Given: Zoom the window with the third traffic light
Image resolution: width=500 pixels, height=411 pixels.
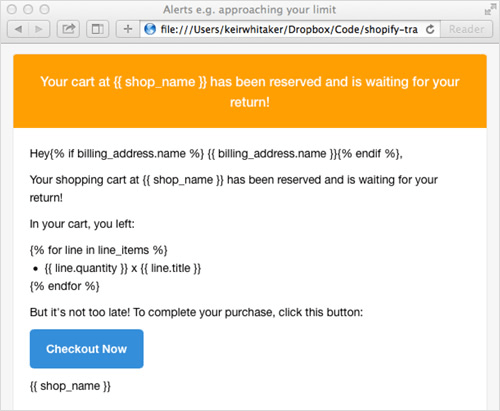Looking at the screenshot, I should pos(44,9).
